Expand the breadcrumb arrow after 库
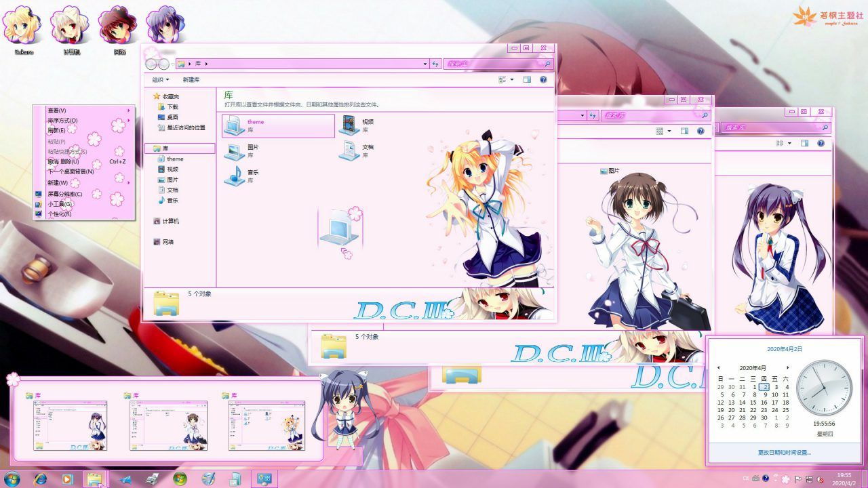 [206, 64]
